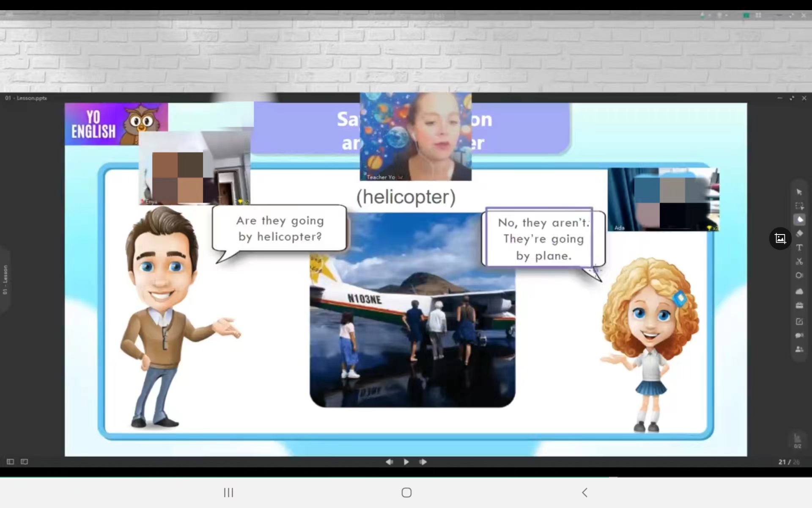Open Android recent apps button
The image size is (812, 508).
228,492
